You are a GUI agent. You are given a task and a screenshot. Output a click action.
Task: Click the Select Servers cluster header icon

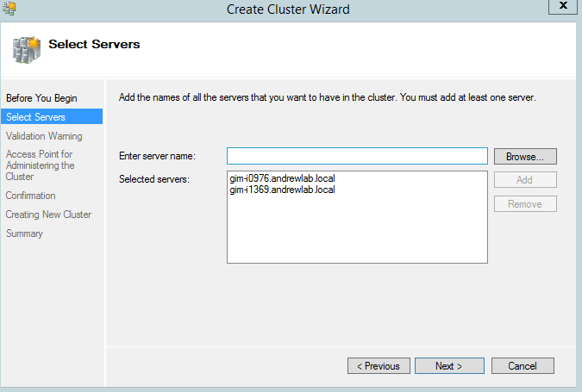pyautogui.click(x=27, y=50)
